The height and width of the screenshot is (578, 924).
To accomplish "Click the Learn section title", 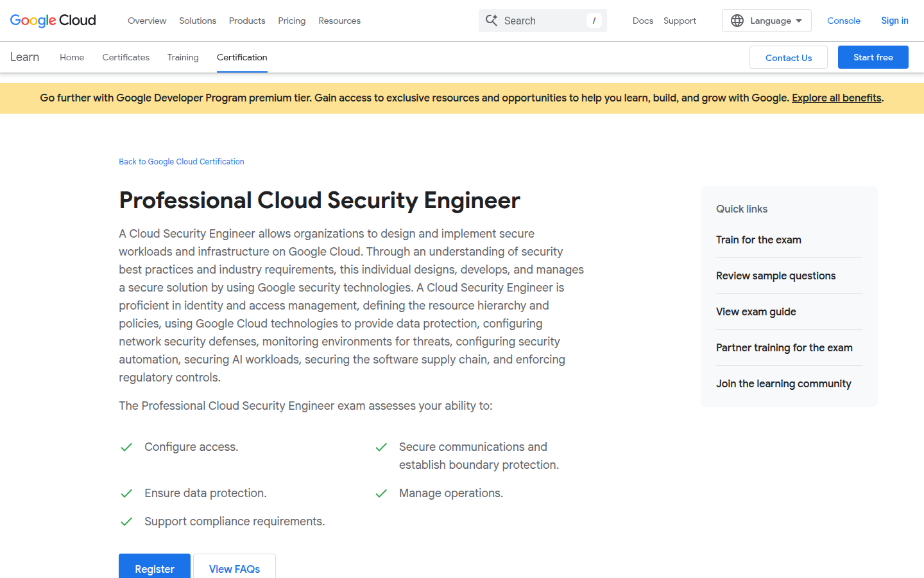I will (x=24, y=57).
